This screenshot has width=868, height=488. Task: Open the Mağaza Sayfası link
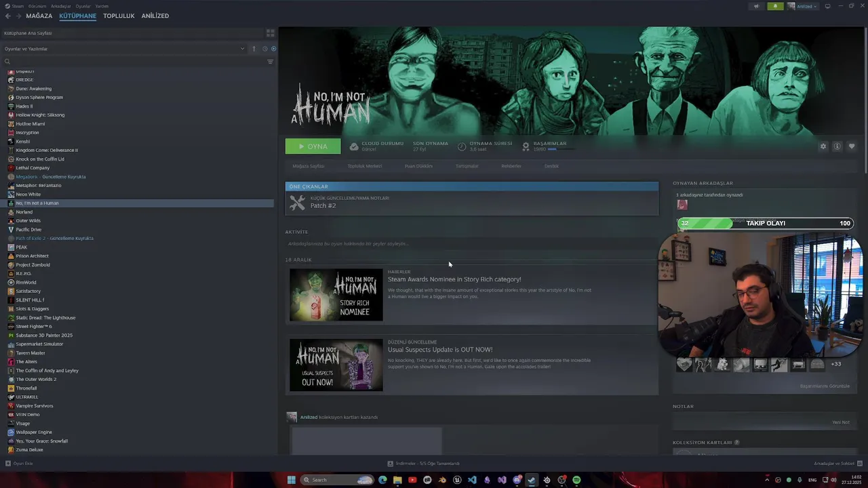pyautogui.click(x=309, y=166)
